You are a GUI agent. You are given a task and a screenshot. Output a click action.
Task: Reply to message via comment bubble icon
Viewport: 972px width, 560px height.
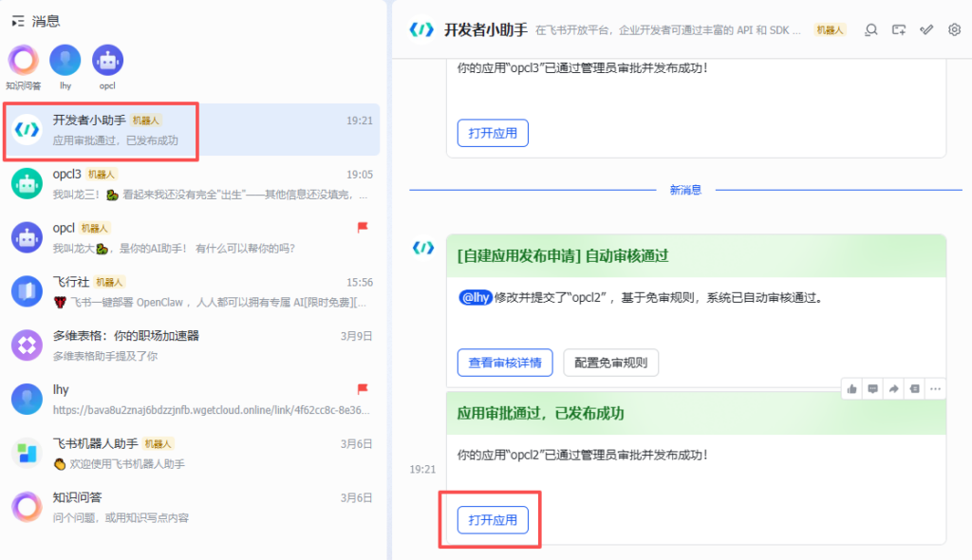point(872,388)
